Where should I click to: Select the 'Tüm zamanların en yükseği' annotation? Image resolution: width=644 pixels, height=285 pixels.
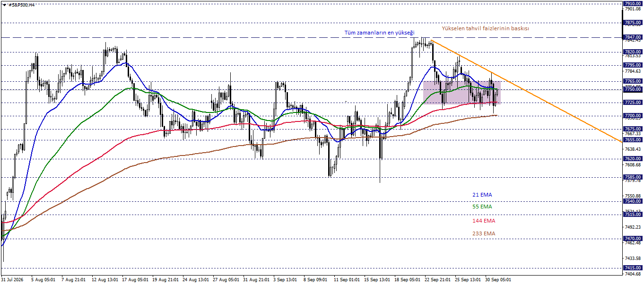pos(379,33)
